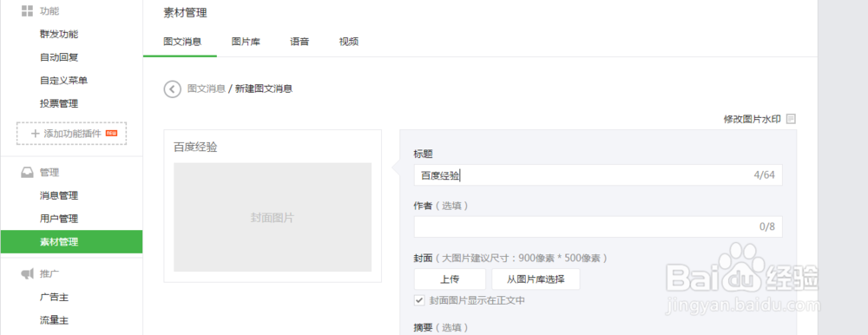This screenshot has height=335, width=868.
Task: Click the 新建图文消息 breadcrumb text
Action: 264,89
